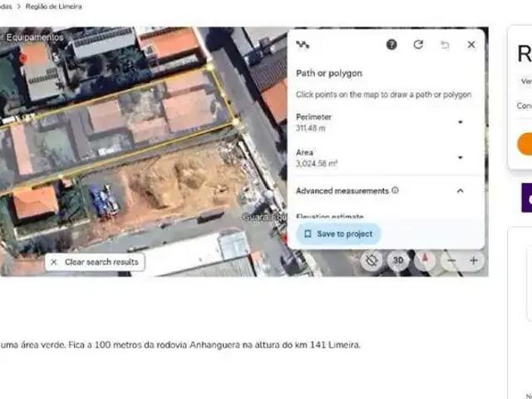Click the yellow polygon vertex near the street
The width and height of the screenshot is (532, 399).
[237, 122]
